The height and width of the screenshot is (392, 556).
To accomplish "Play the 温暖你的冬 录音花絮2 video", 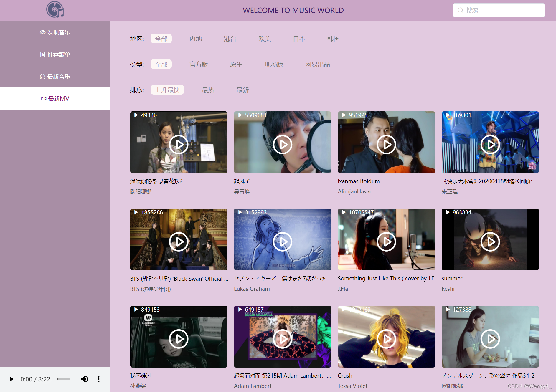I will (179, 145).
